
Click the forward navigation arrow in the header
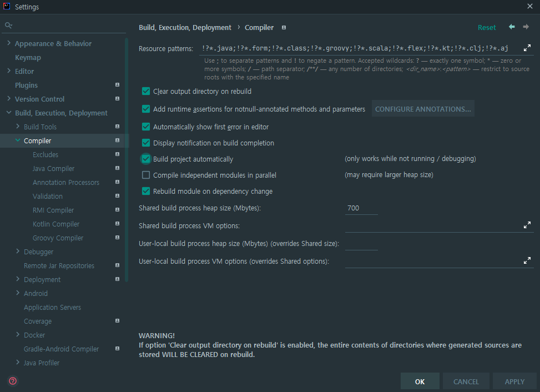click(526, 27)
